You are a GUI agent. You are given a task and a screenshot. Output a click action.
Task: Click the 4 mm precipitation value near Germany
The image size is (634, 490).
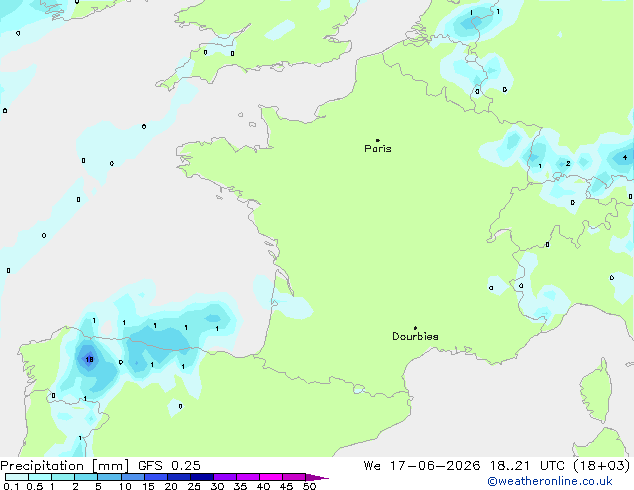pyautogui.click(x=625, y=158)
